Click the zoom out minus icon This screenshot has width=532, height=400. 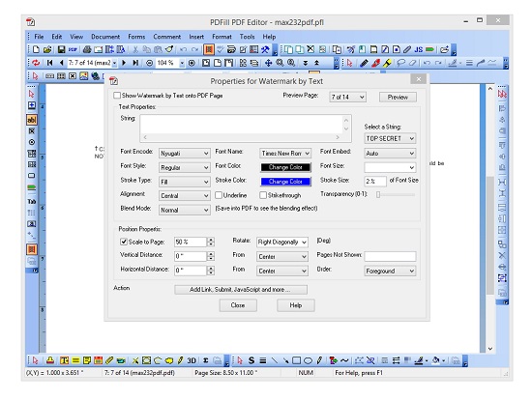pyautogui.click(x=149, y=63)
